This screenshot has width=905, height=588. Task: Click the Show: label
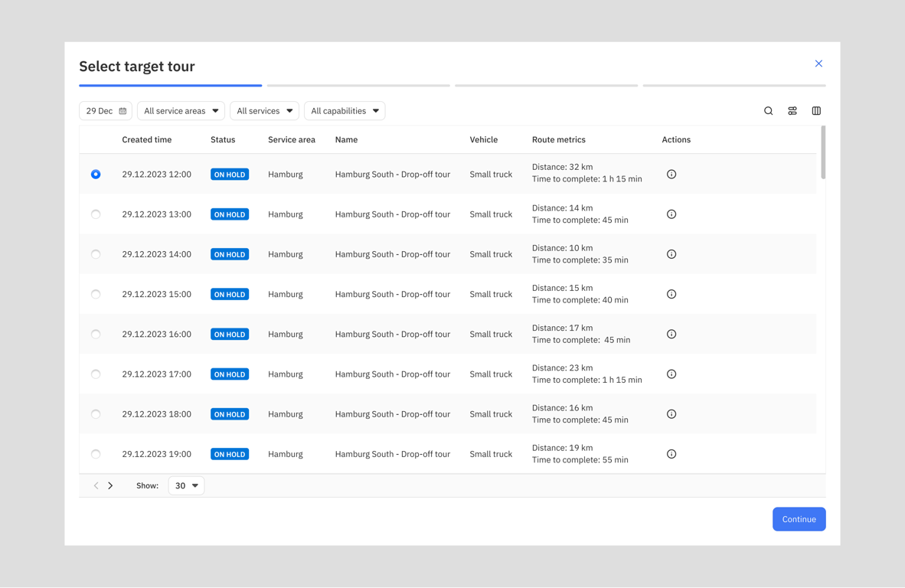(x=147, y=486)
